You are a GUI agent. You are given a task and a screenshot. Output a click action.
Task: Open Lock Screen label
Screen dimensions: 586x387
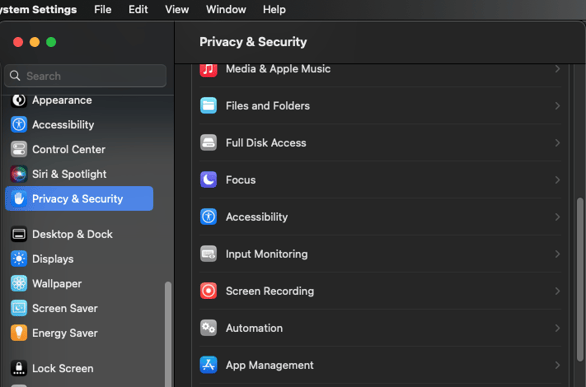point(63,368)
